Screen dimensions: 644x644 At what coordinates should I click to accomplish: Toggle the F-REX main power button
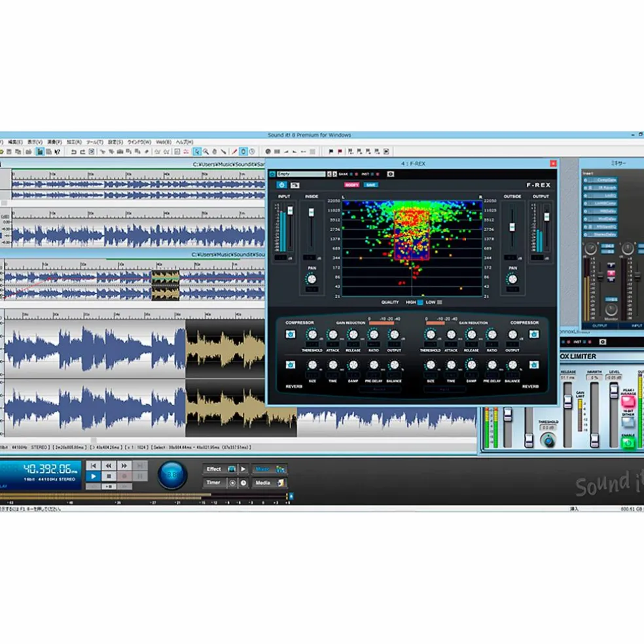(x=281, y=185)
